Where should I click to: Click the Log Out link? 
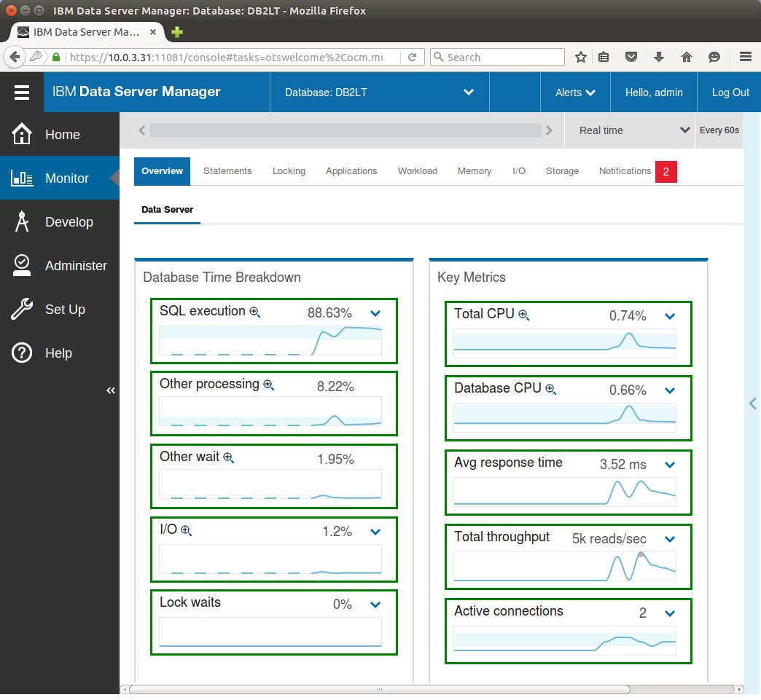click(730, 93)
